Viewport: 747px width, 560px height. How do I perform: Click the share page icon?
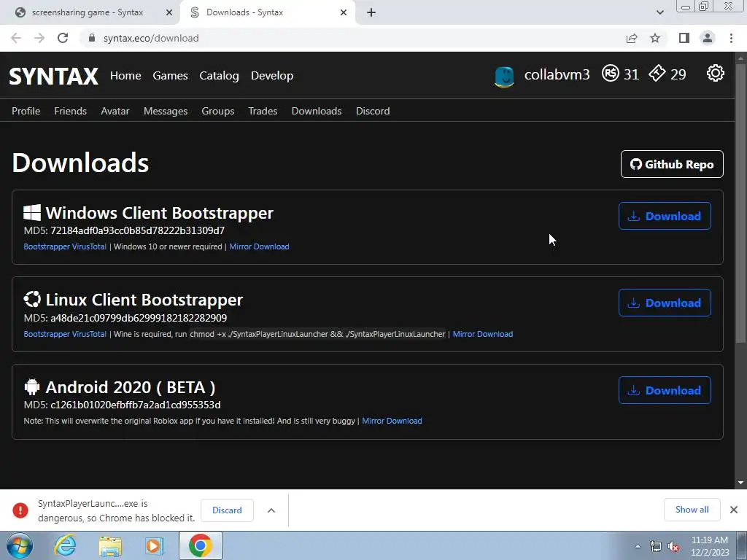632,38
